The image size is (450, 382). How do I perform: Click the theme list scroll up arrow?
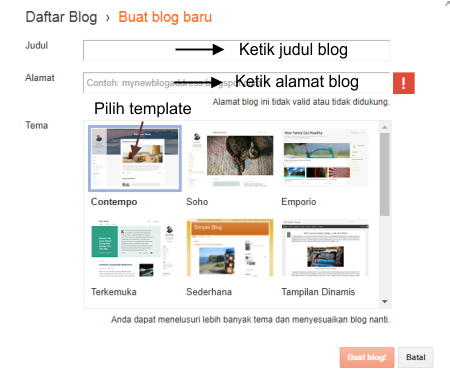click(x=385, y=127)
